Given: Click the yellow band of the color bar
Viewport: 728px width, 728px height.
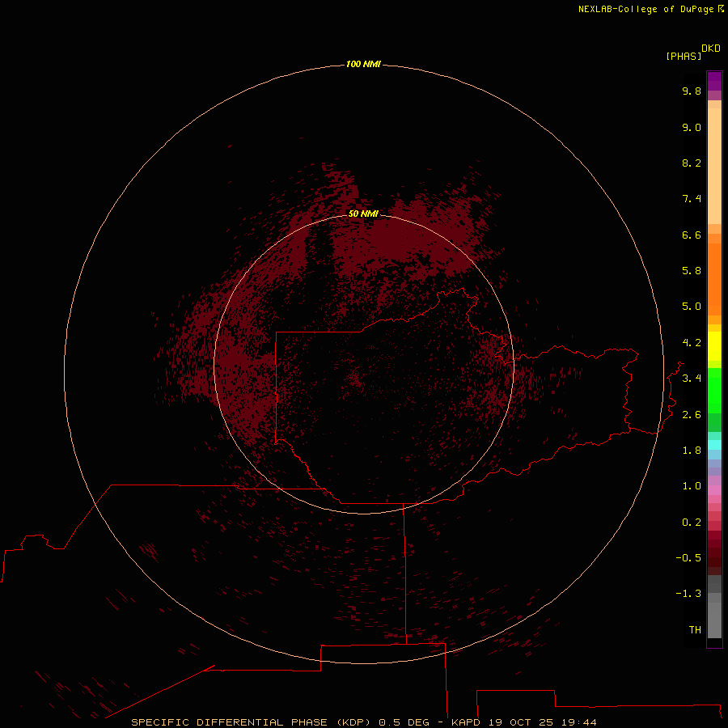Looking at the screenshot, I should coord(714,346).
